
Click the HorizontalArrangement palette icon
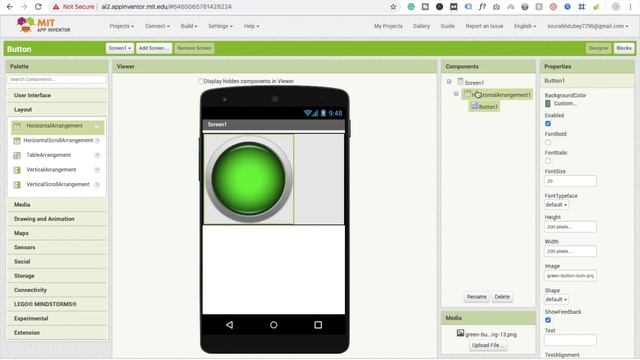[x=17, y=126]
